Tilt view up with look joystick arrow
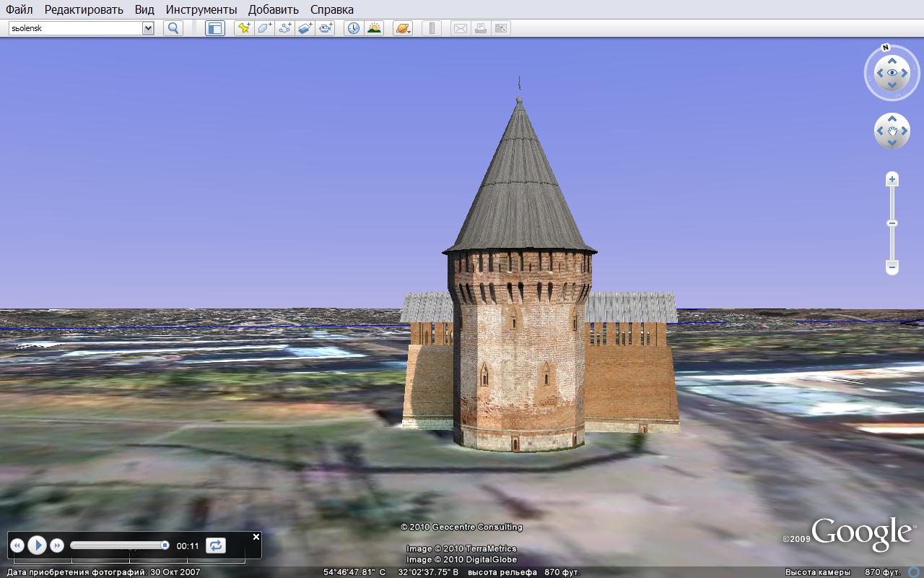Image resolution: width=924 pixels, height=578 pixels. coord(892,60)
